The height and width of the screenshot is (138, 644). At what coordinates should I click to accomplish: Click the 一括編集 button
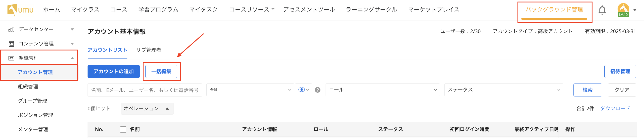[x=161, y=71]
